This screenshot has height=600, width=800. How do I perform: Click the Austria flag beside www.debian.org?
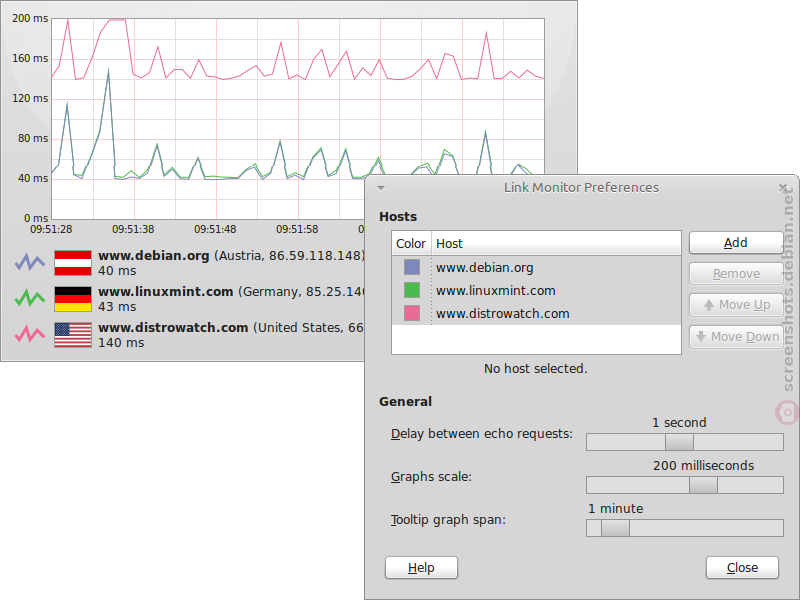pos(73,263)
